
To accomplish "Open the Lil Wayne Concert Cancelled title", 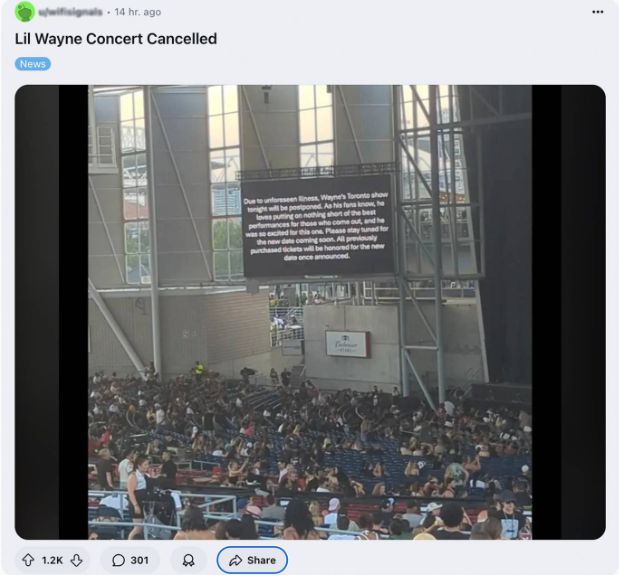I will [x=116, y=39].
